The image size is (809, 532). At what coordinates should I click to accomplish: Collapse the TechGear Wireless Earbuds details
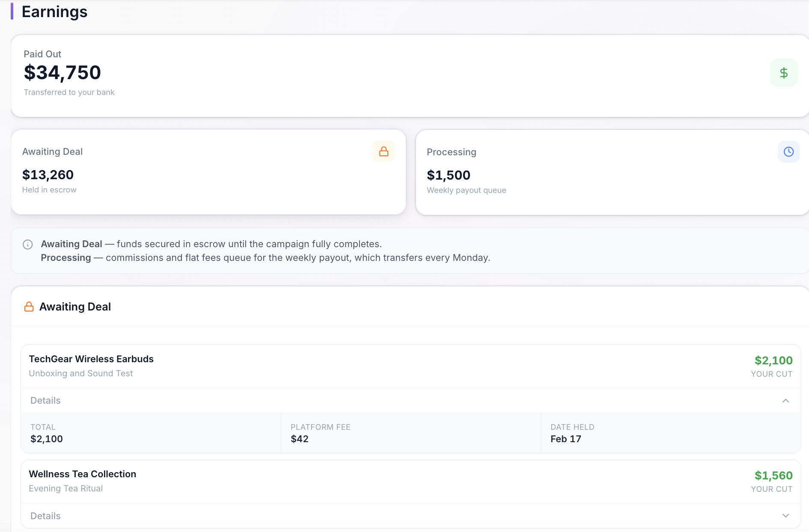(785, 401)
